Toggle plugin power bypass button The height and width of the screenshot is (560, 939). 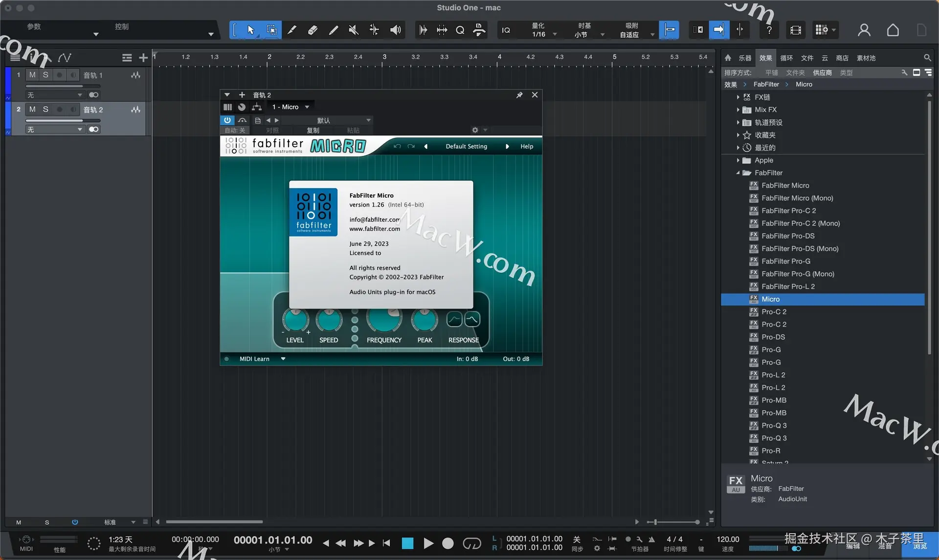(x=227, y=120)
